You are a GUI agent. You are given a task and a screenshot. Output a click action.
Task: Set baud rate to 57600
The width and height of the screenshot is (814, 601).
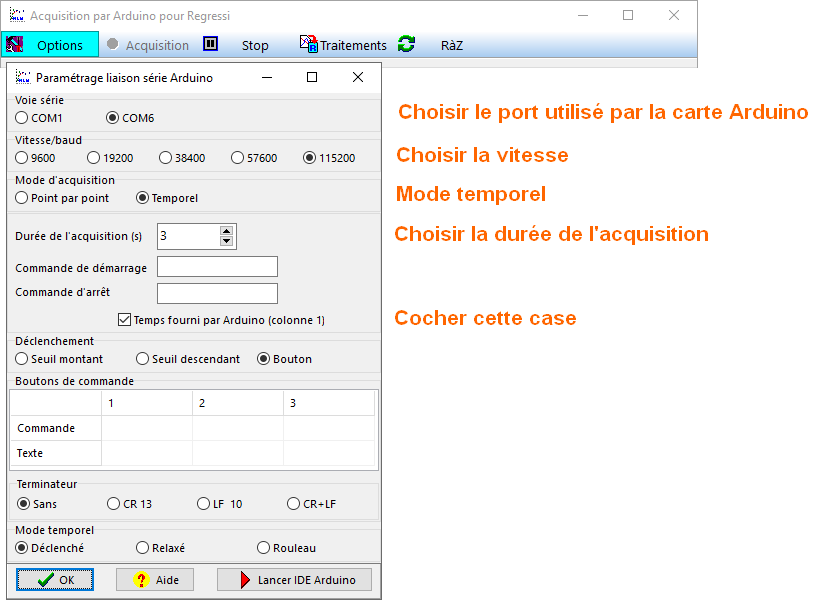click(x=254, y=158)
